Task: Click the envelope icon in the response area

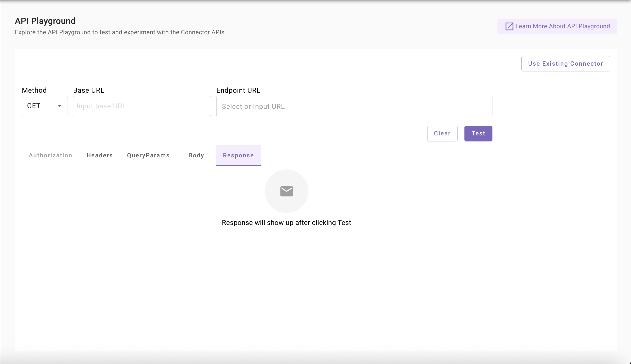Action: (287, 191)
